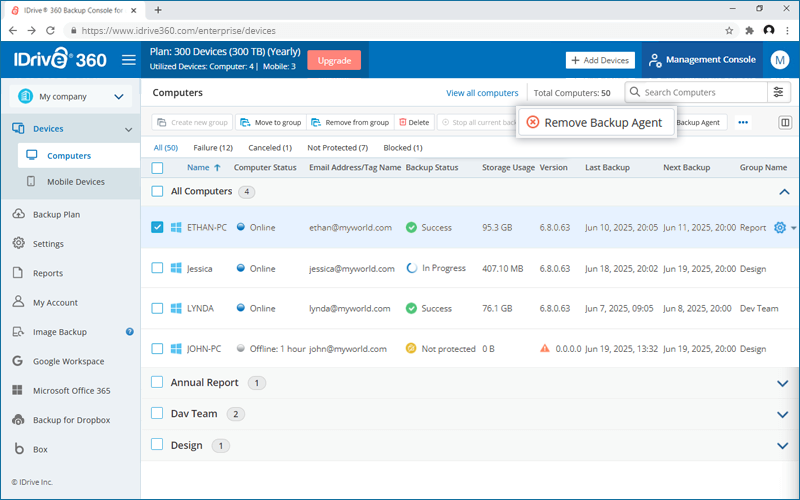Open the filter settings icon beside search
This screenshot has width=800, height=500.
[779, 92]
